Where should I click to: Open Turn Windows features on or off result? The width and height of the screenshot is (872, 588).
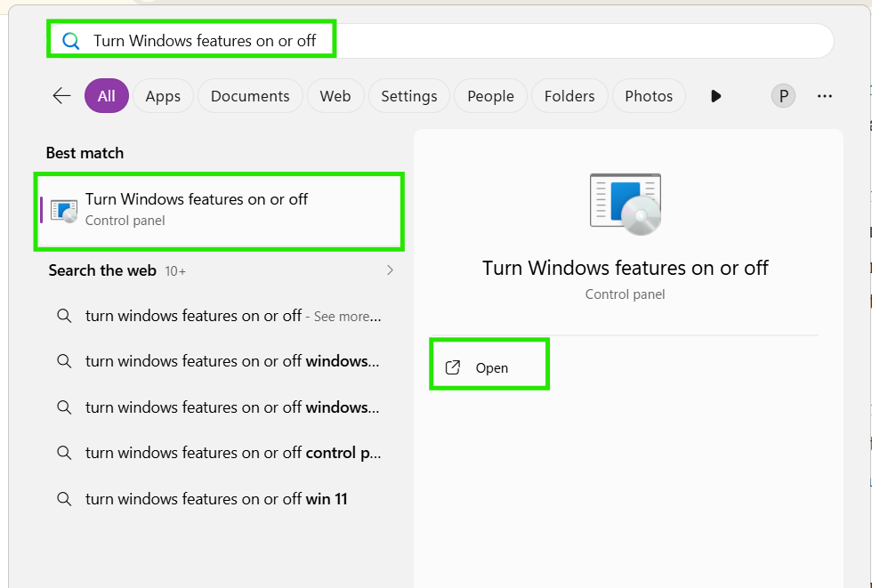[219, 211]
